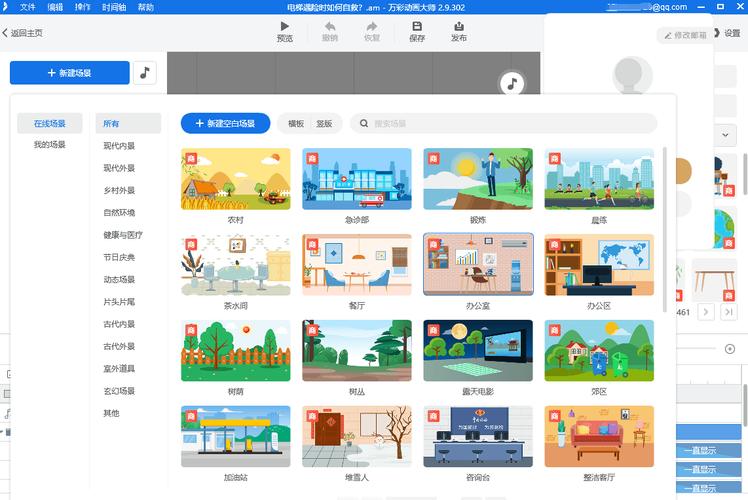Open Settings (设置) gear icon
Viewport: 748px width, 500px height.
click(x=716, y=33)
